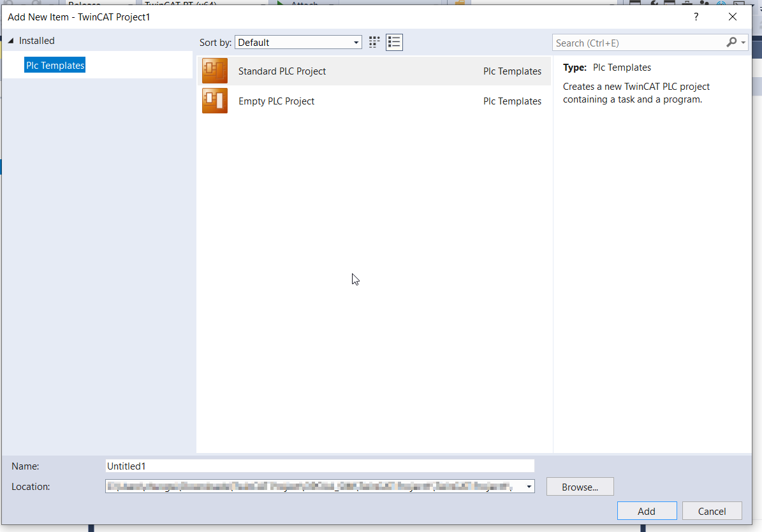
Task: Click the Installed label
Action: pyautogui.click(x=37, y=41)
